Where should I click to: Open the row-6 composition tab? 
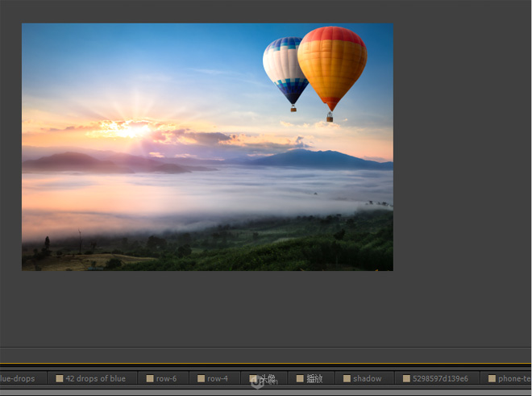pos(166,378)
